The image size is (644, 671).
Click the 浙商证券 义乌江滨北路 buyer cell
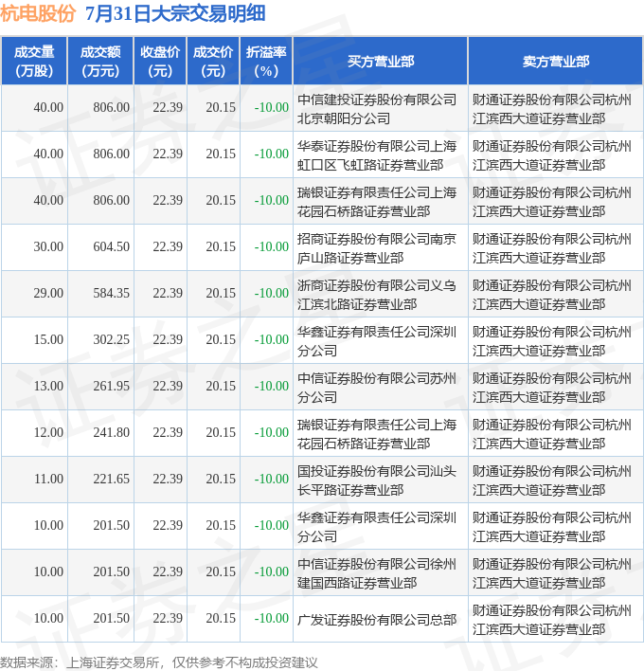click(380, 294)
